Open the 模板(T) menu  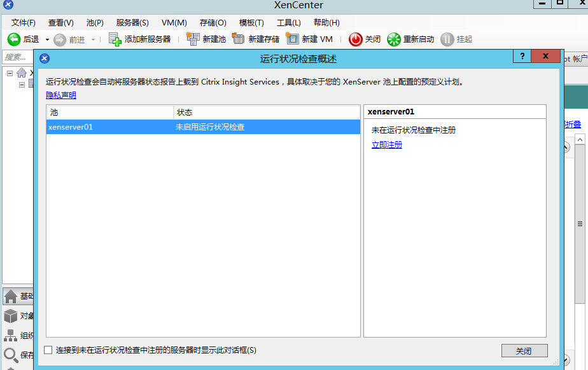point(251,23)
